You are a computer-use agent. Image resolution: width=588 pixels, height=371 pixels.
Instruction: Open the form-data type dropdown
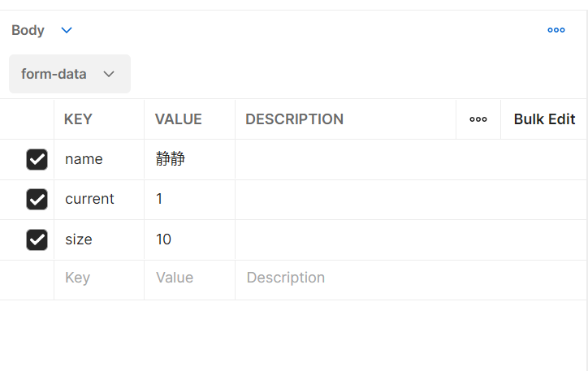[69, 74]
